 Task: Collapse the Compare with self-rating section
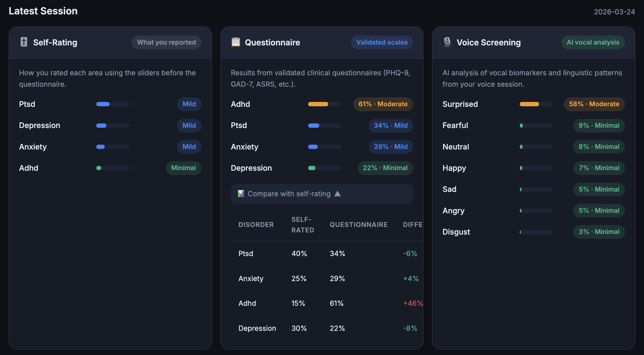click(289, 194)
